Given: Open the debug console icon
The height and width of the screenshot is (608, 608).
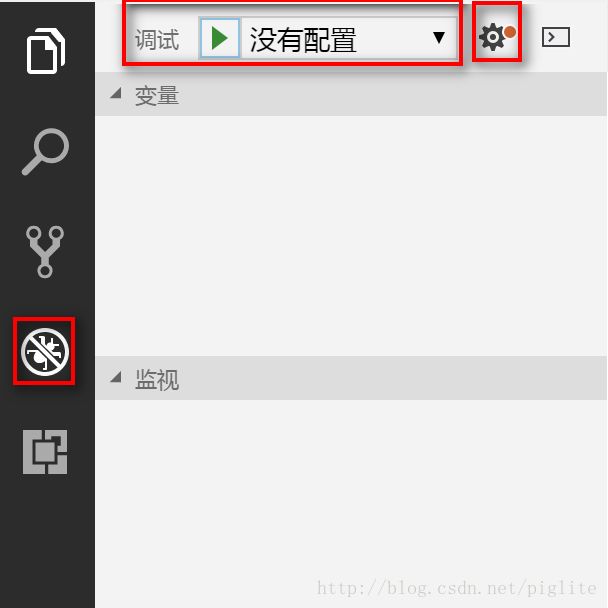Looking at the screenshot, I should [556, 37].
